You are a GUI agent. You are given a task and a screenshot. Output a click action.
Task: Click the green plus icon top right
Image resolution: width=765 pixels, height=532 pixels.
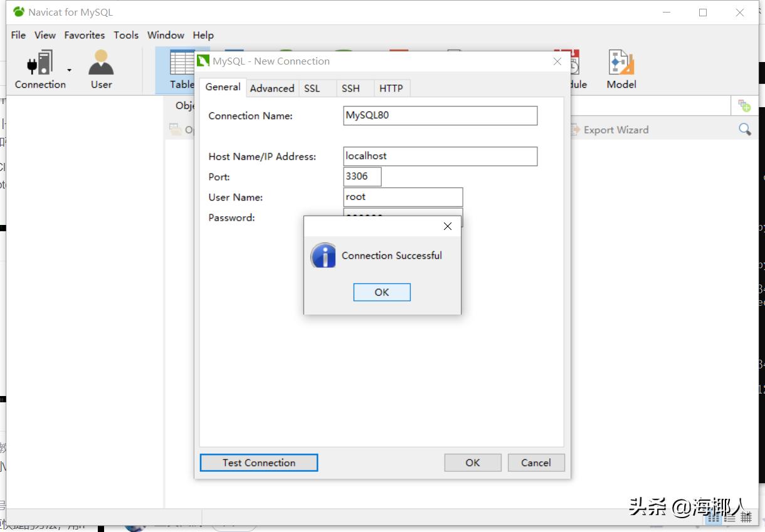coord(744,106)
